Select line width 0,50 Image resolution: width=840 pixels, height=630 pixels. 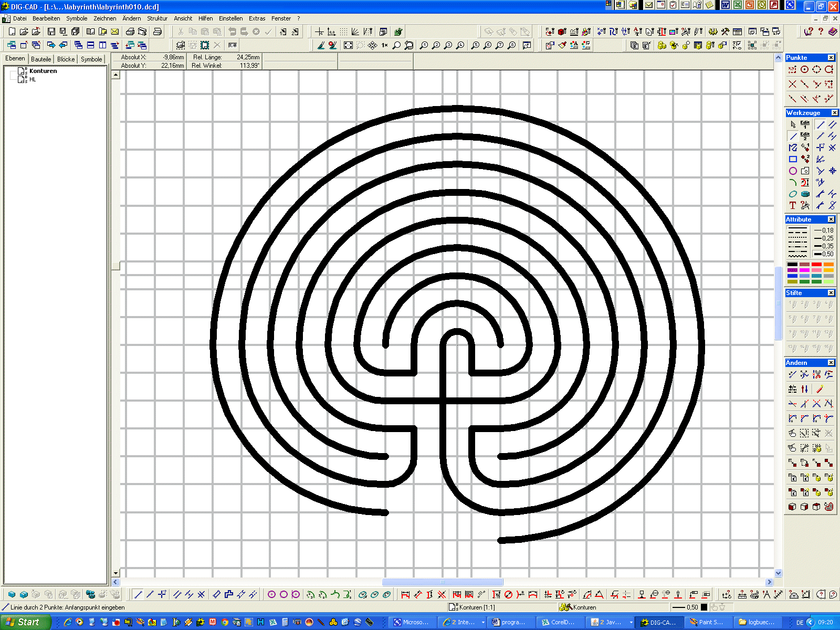point(824,254)
